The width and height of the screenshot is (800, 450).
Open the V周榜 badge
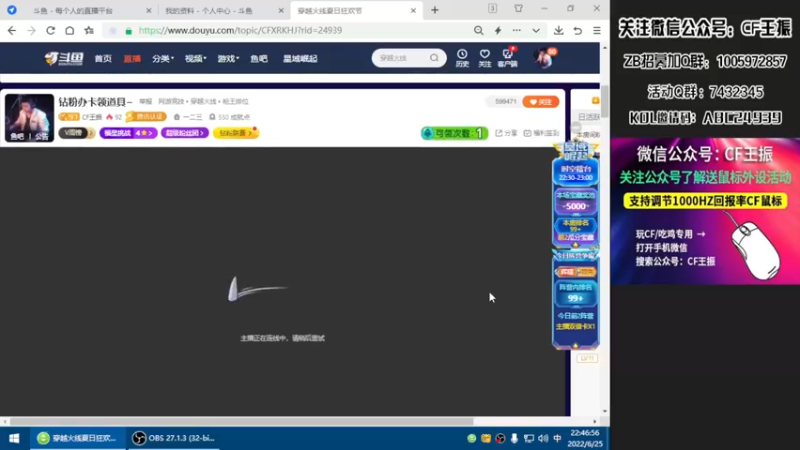pyautogui.click(x=77, y=133)
